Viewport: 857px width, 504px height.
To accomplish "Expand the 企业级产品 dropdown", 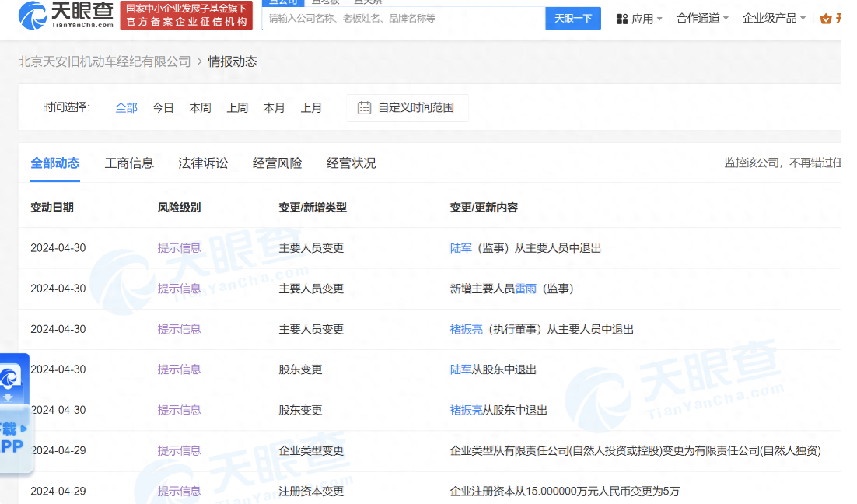I will (774, 19).
